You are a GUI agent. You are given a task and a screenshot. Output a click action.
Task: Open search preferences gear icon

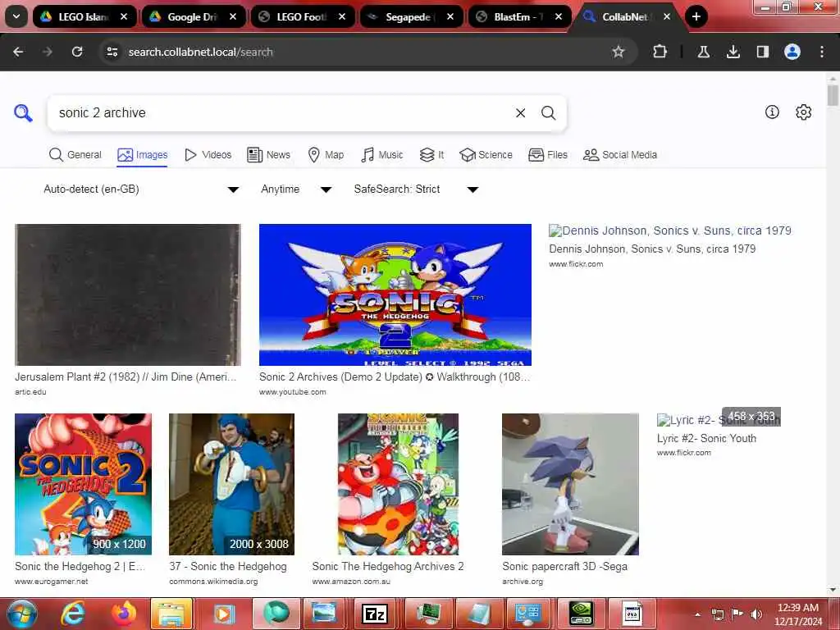[804, 112]
